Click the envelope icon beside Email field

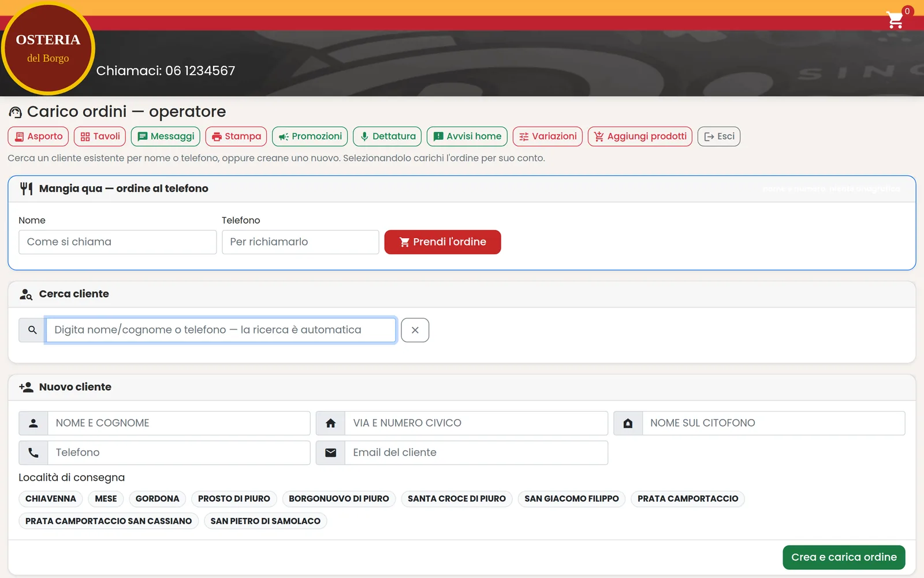pos(330,453)
